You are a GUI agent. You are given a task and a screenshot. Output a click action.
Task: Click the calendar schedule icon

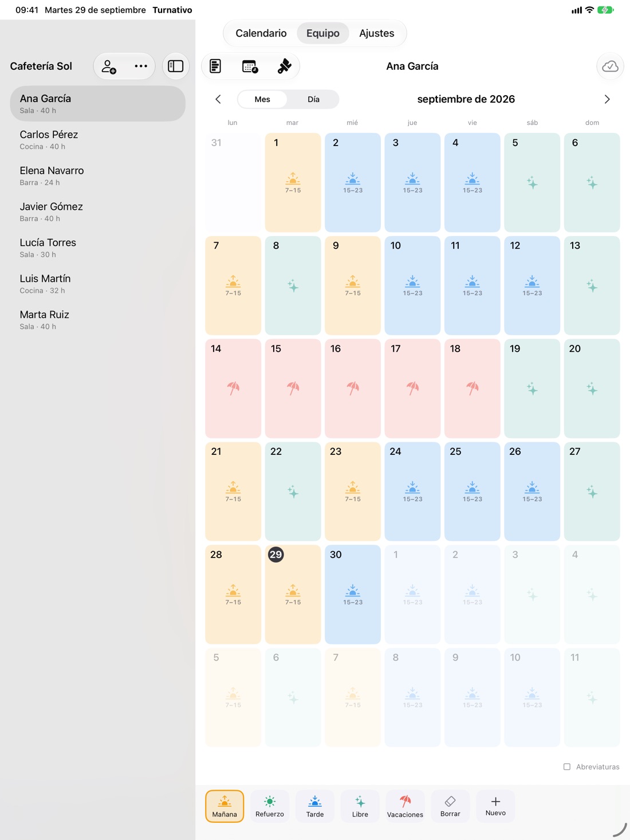click(250, 66)
